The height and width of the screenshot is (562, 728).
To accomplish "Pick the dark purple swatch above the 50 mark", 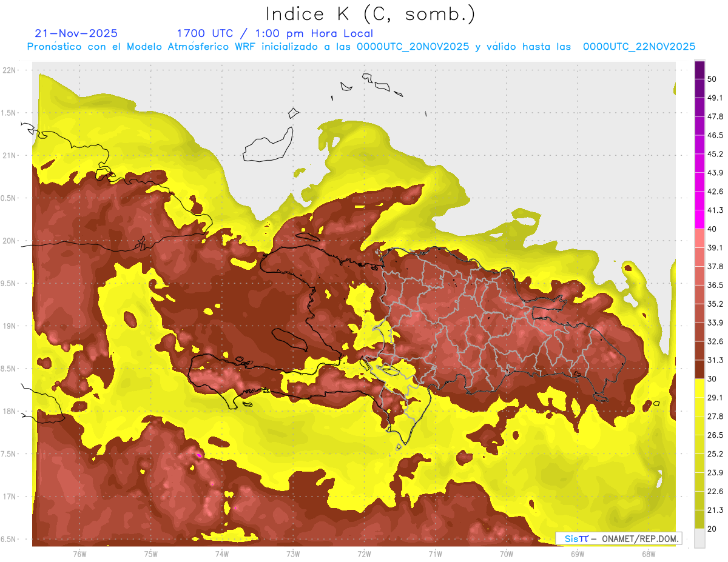I will pyautogui.click(x=699, y=70).
